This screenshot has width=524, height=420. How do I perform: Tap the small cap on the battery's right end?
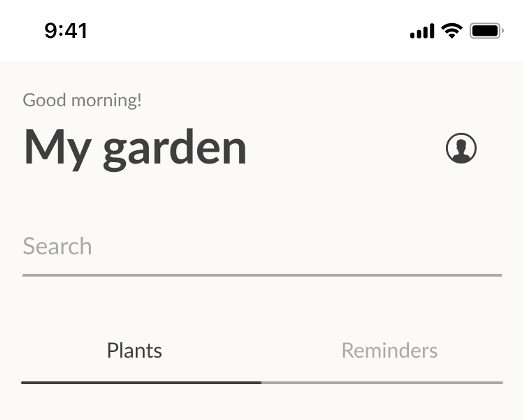click(503, 31)
